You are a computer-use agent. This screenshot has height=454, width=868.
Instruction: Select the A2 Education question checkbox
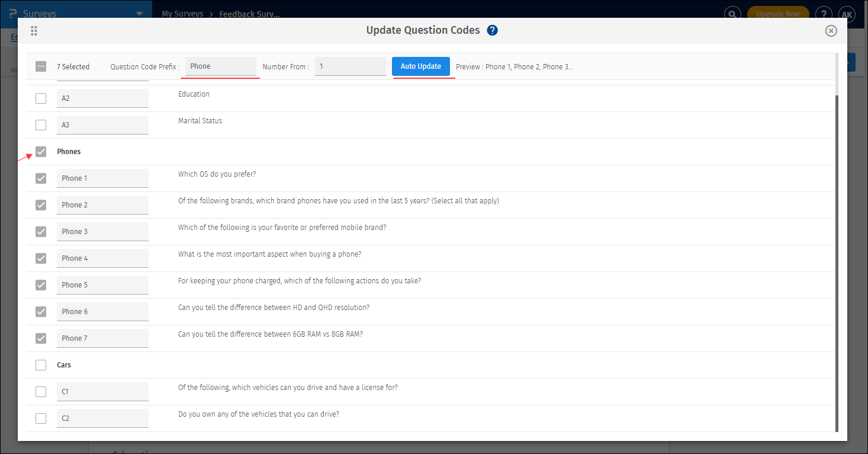point(40,98)
